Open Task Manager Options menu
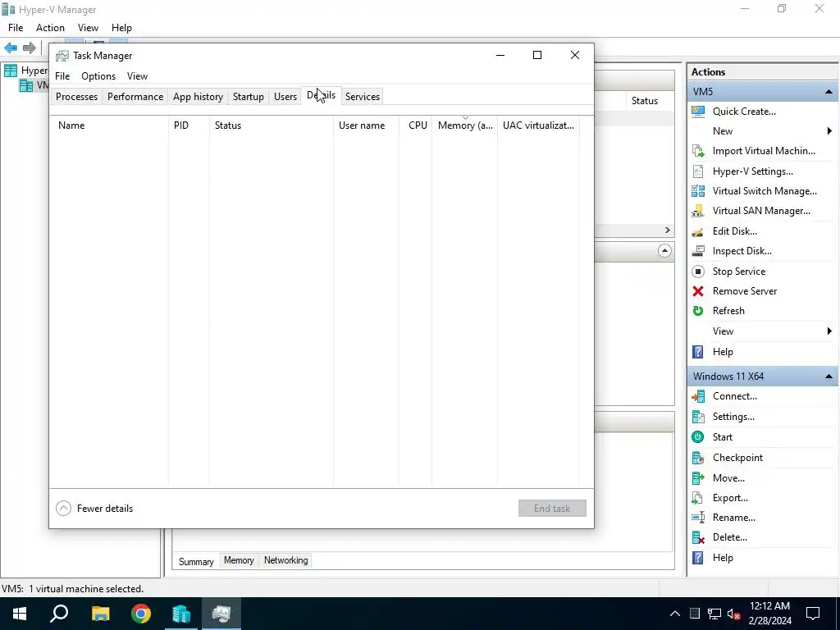Image resolution: width=840 pixels, height=630 pixels. pyautogui.click(x=98, y=76)
